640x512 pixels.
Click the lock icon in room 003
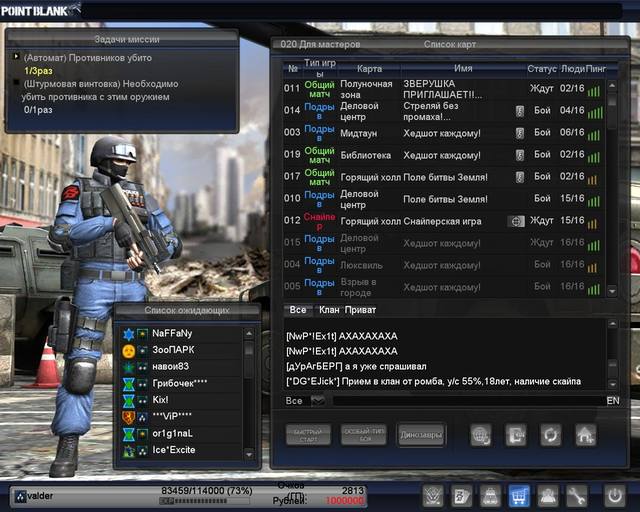519,133
